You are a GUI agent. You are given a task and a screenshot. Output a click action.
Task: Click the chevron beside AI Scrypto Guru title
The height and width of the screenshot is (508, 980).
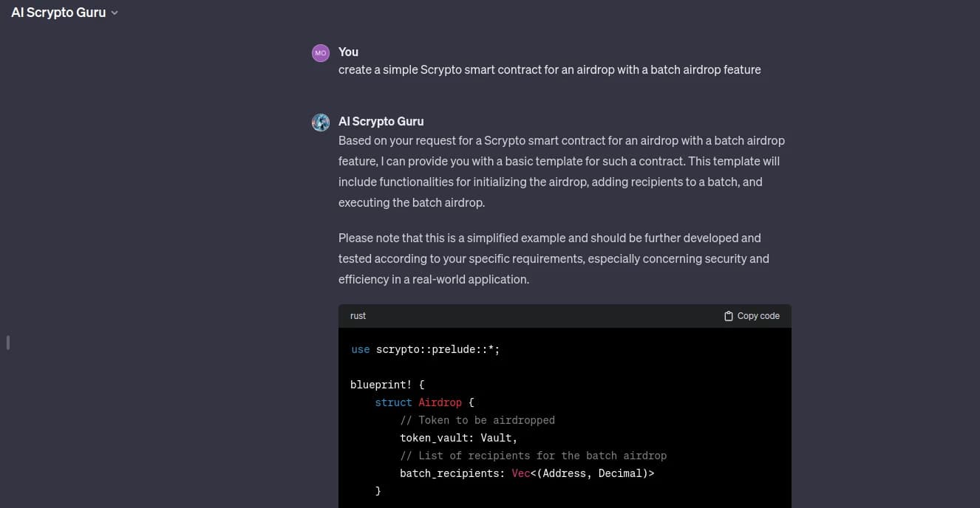(115, 13)
